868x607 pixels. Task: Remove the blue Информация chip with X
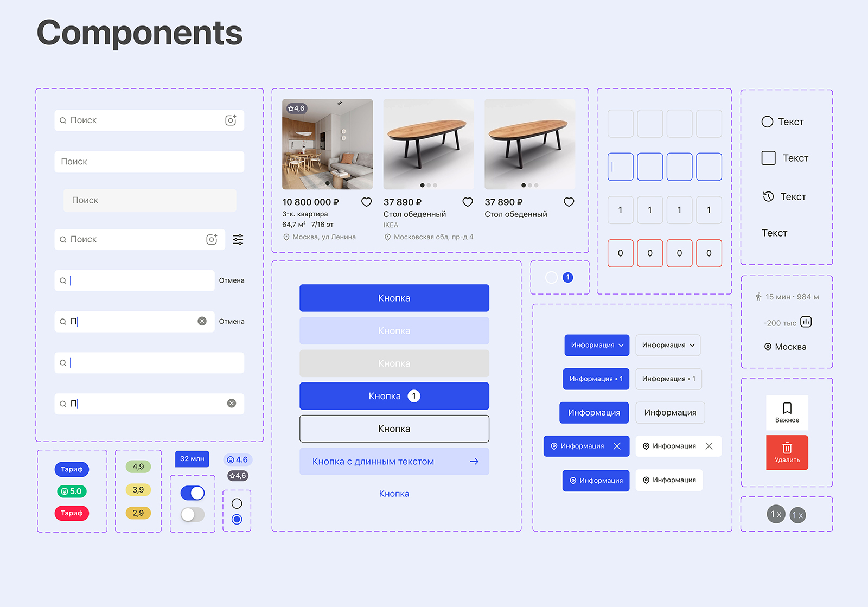click(617, 446)
